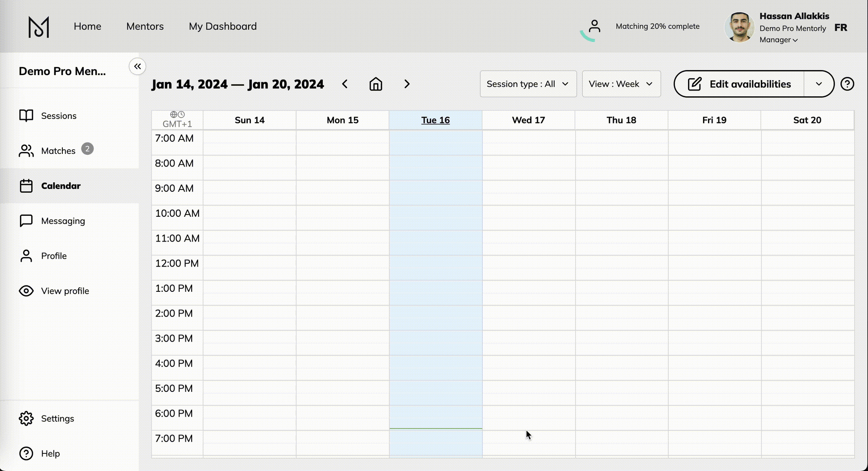The width and height of the screenshot is (868, 471).
Task: Open the Matches sidebar item
Action: click(x=58, y=151)
